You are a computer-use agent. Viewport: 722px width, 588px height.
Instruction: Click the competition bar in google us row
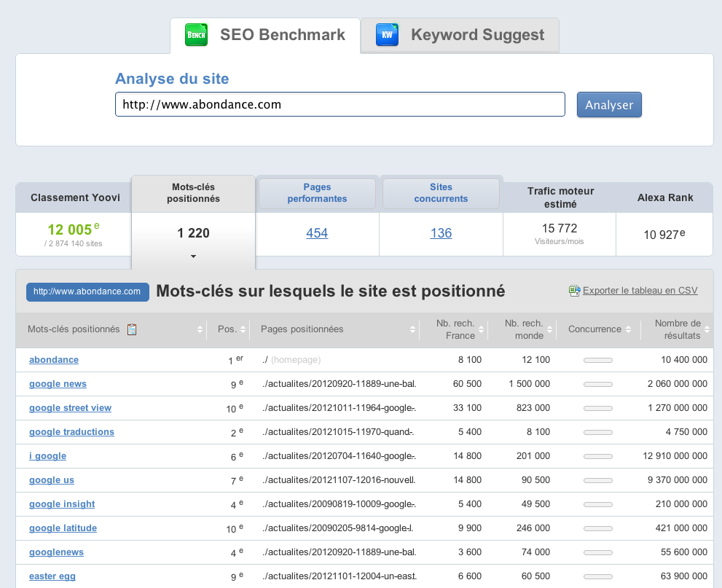point(598,480)
